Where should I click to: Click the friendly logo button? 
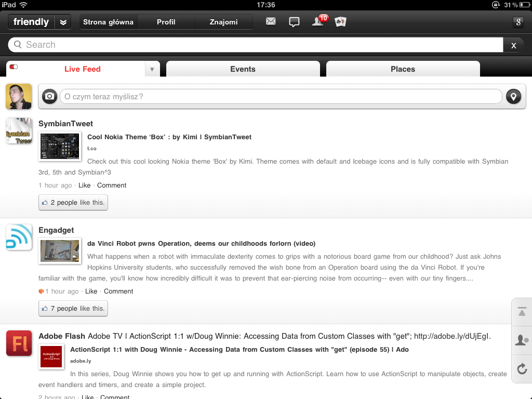pos(31,22)
